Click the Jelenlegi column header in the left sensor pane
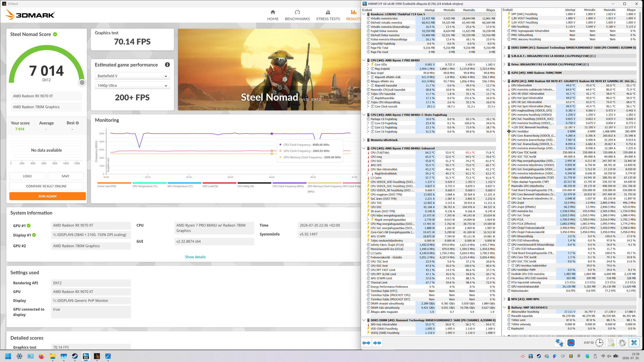Image resolution: width=644 pixels, height=362 pixels. pos(429,10)
